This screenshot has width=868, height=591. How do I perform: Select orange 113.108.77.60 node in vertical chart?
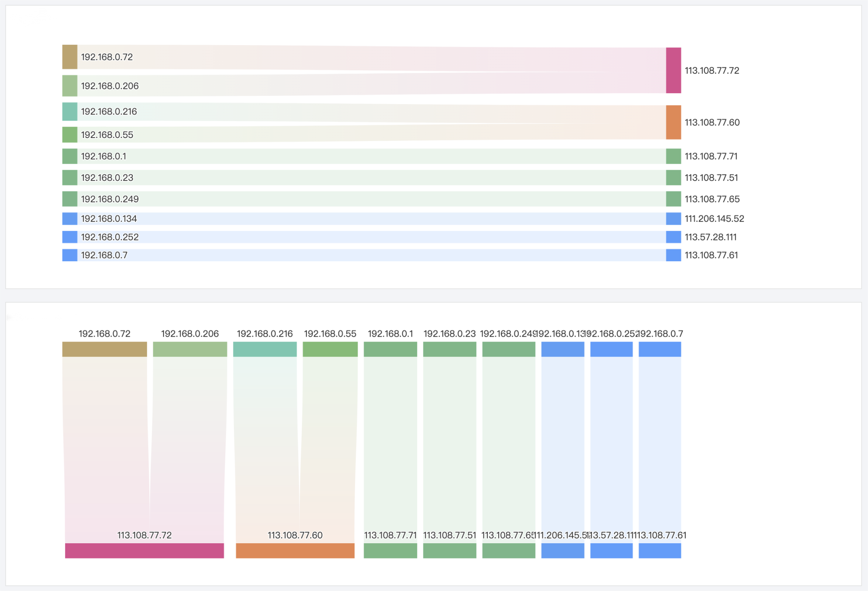click(295, 550)
